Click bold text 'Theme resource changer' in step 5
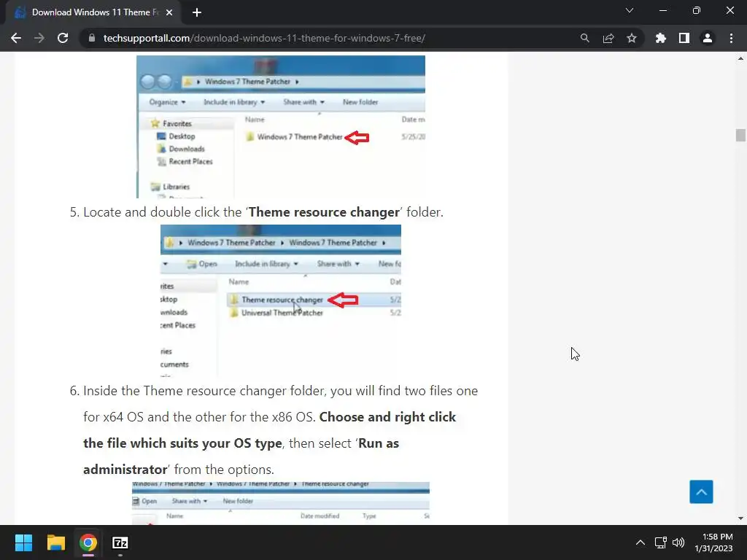Image resolution: width=747 pixels, height=560 pixels. (324, 212)
